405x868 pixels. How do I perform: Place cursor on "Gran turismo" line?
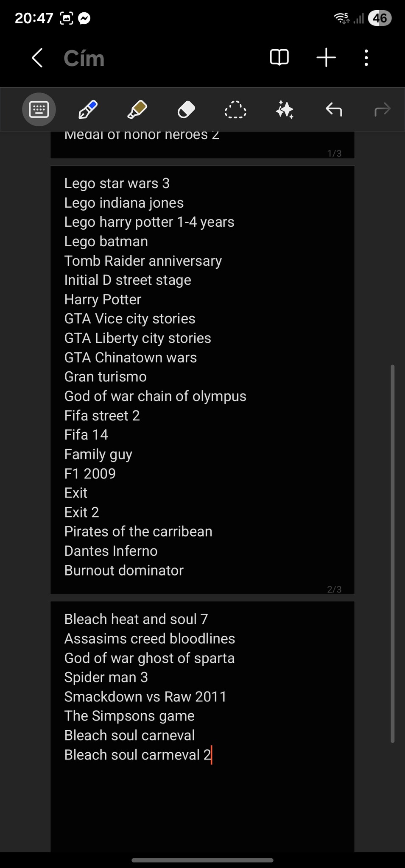pos(106,377)
